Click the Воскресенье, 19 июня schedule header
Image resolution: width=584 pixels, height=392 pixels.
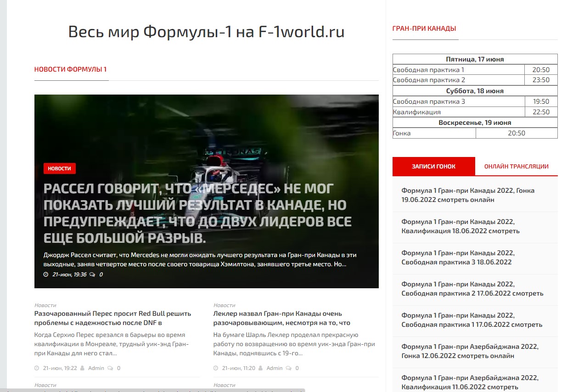click(475, 123)
